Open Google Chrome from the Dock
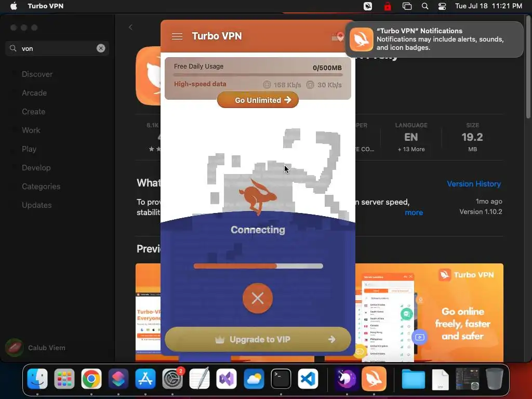 (x=91, y=379)
